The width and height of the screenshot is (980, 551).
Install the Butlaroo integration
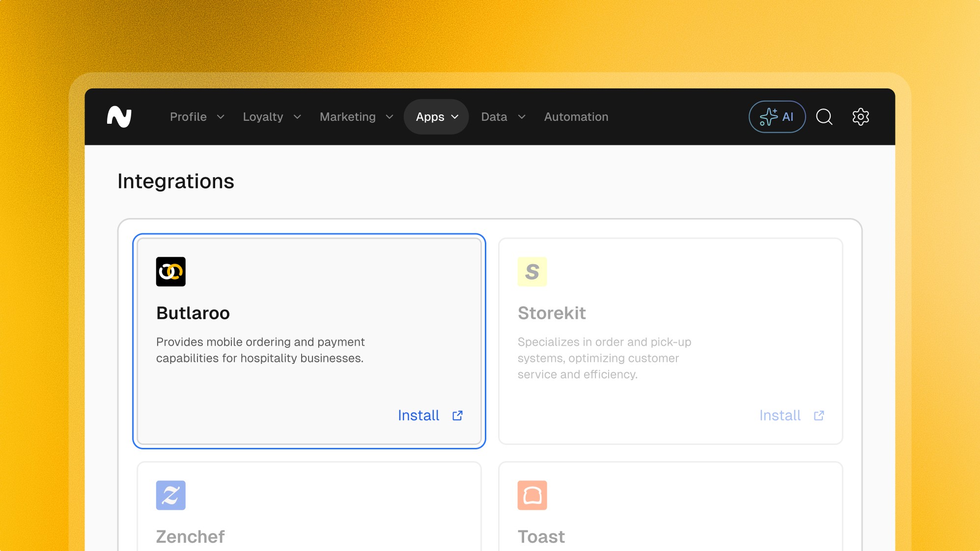(419, 415)
